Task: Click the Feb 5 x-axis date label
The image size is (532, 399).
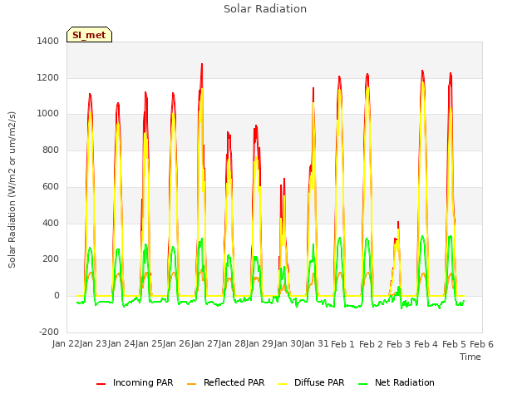Action: [x=454, y=344]
